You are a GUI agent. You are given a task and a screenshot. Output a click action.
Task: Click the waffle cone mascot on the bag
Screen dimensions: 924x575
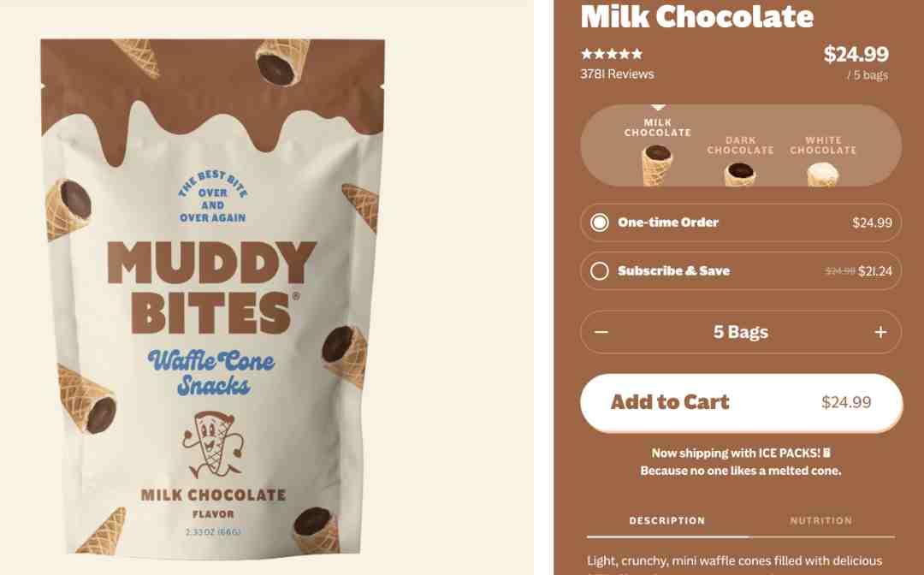212,445
